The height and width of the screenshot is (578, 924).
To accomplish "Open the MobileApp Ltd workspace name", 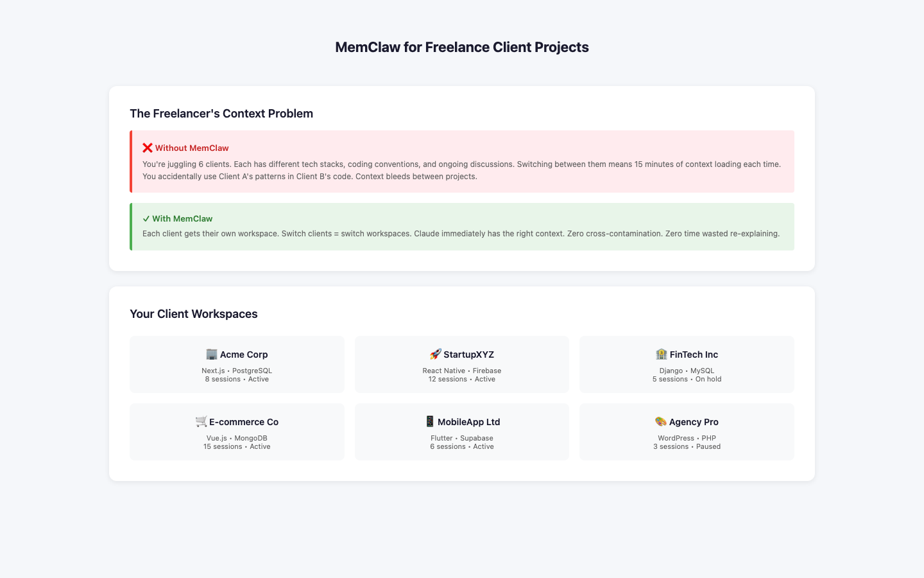I will point(468,422).
